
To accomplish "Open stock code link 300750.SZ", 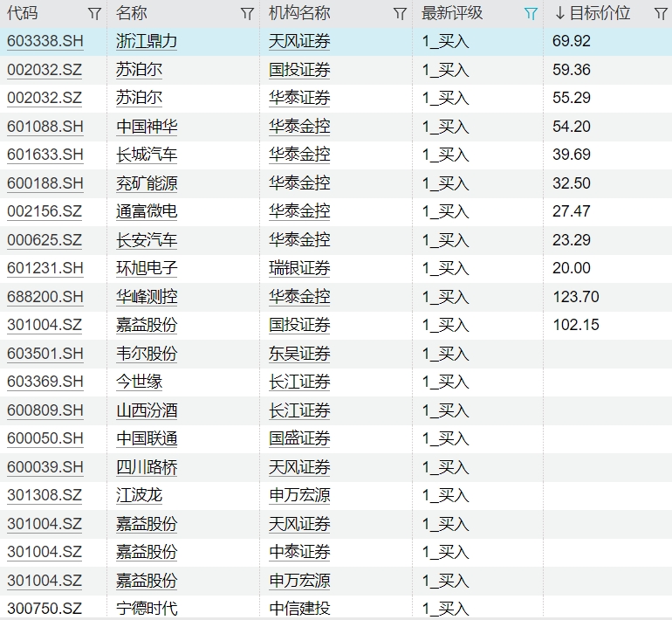I will 45,609.
